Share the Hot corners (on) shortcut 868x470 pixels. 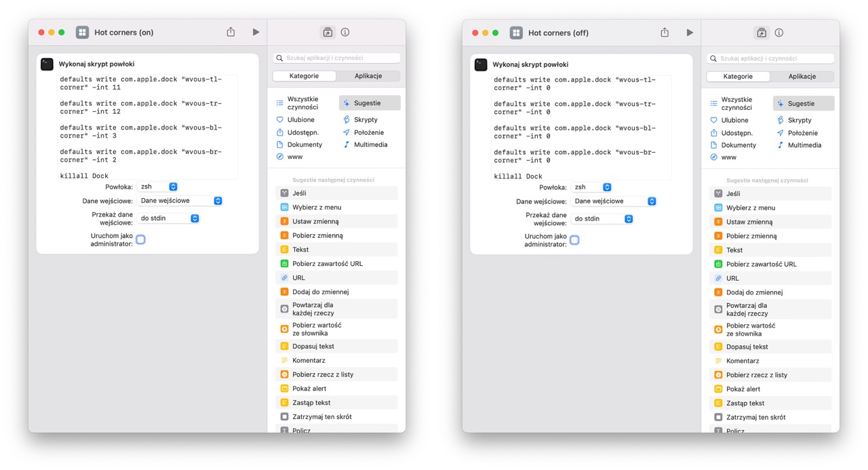pyautogui.click(x=231, y=32)
